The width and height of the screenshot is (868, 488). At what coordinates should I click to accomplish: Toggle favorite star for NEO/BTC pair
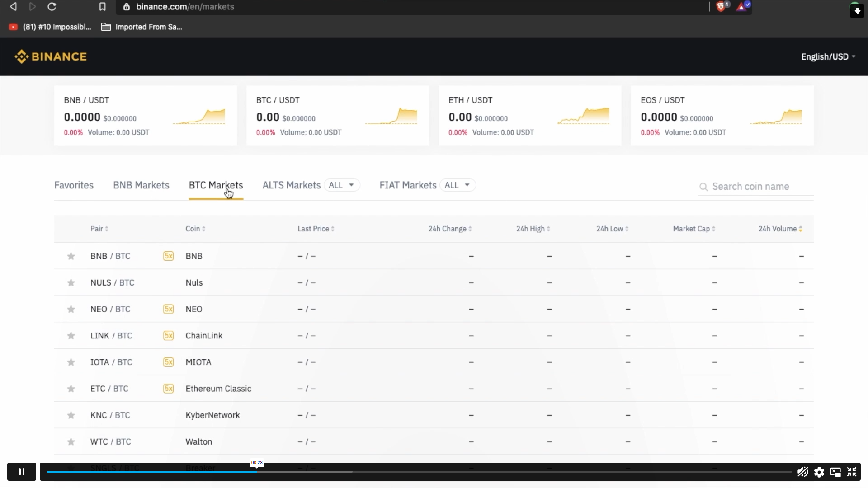[71, 309]
